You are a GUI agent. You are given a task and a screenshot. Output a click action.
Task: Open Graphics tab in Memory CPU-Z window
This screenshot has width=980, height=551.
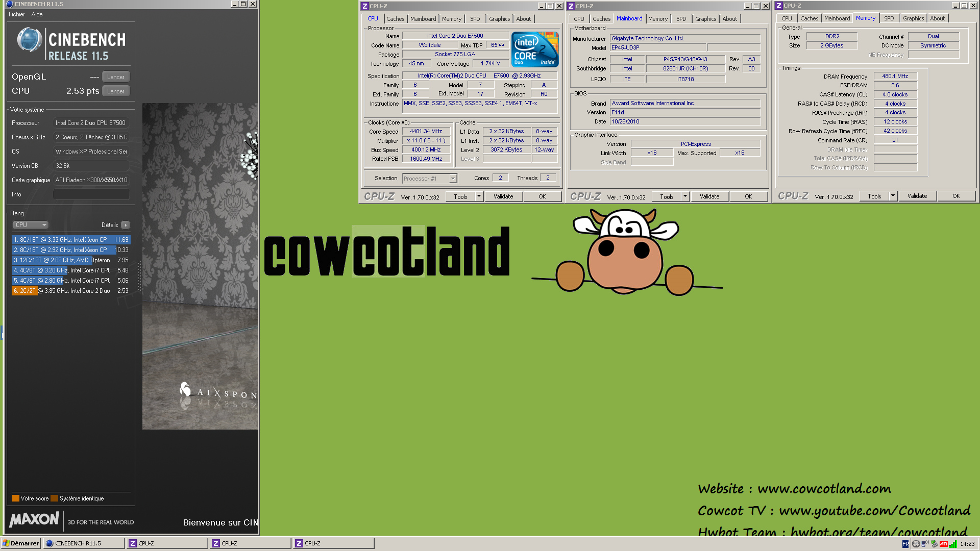pos(913,18)
